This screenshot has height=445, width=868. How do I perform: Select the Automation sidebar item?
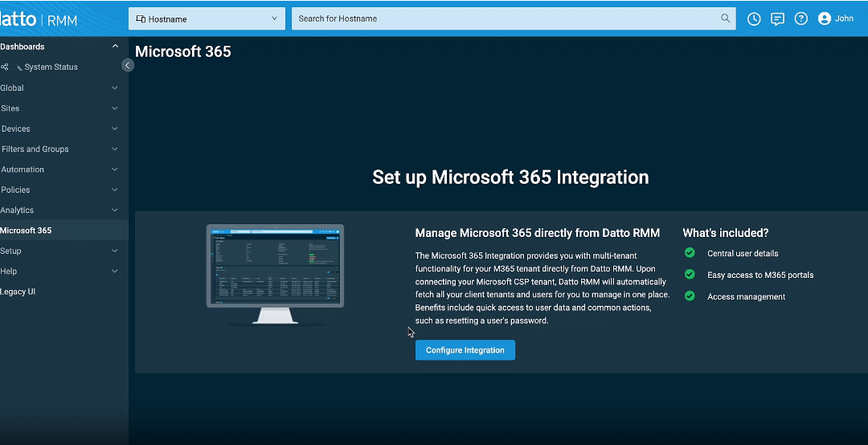point(23,169)
